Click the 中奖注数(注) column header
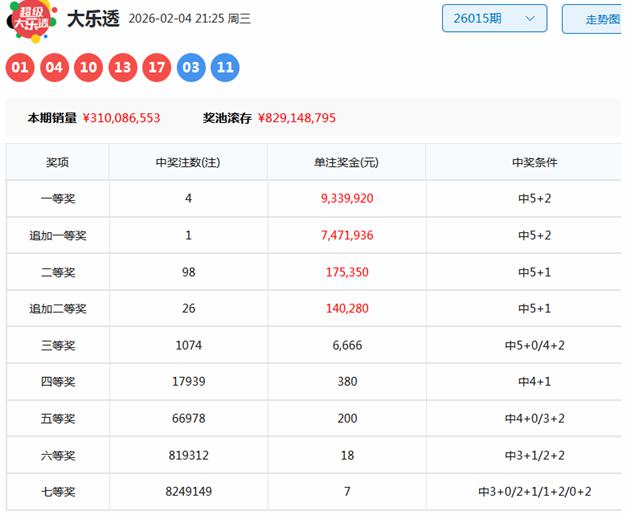This screenshot has height=516, width=629. point(188,162)
